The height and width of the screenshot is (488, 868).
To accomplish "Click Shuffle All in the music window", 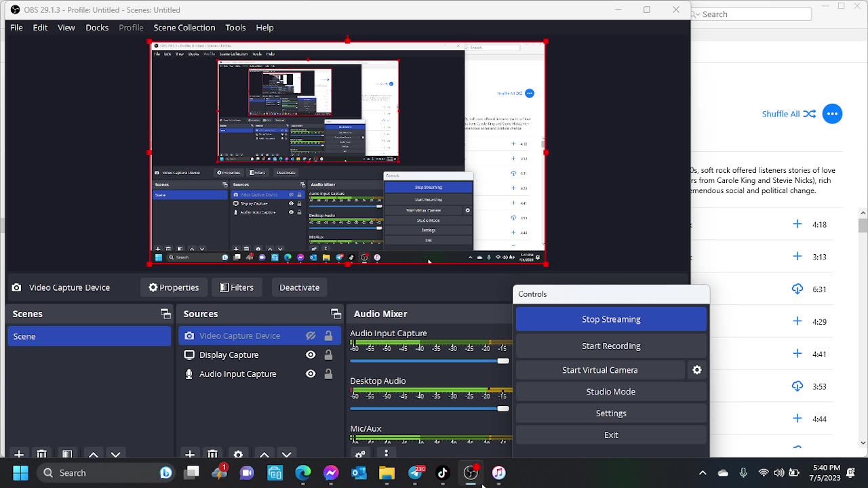I will click(789, 114).
